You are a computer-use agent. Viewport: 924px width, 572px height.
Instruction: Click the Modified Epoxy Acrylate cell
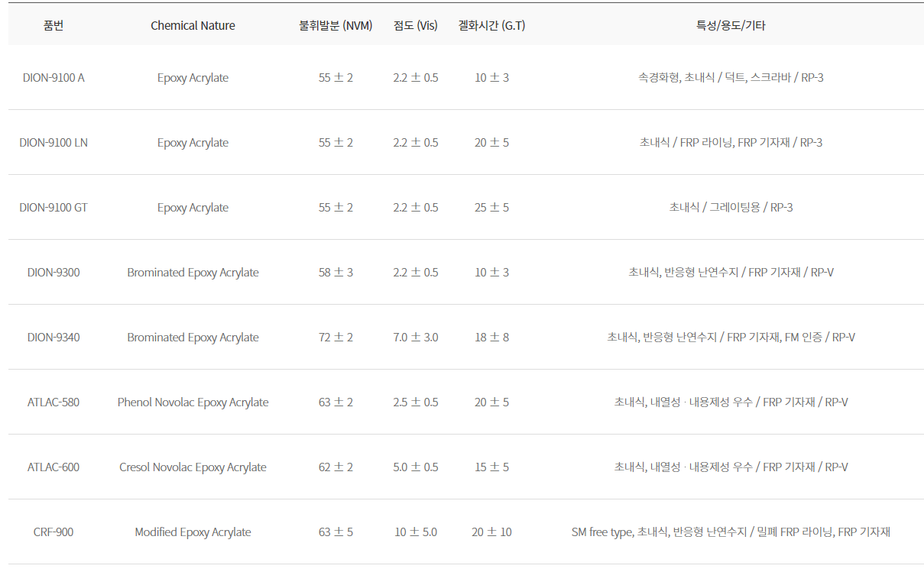point(193,532)
